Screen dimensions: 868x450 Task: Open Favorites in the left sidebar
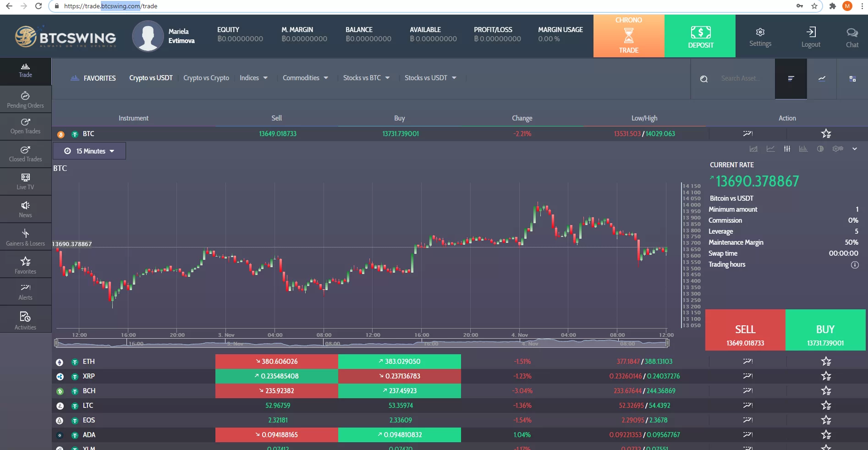pos(26,265)
